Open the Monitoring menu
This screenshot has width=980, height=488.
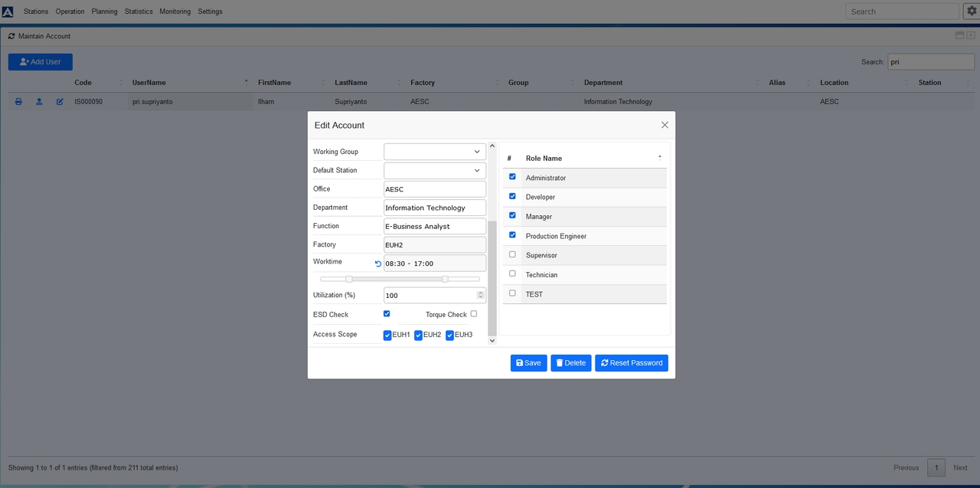click(175, 11)
